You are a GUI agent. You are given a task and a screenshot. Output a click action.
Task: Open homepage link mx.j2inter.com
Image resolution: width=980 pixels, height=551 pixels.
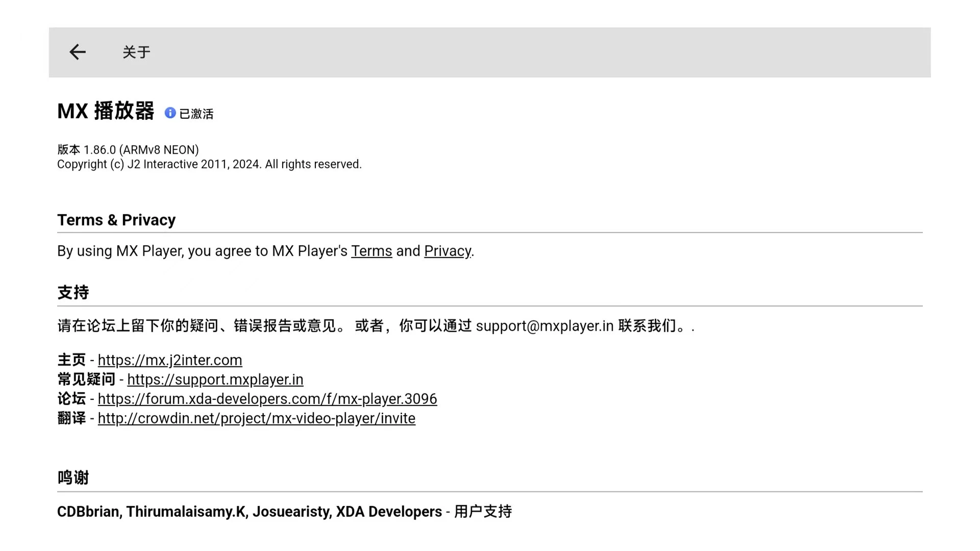tap(169, 360)
